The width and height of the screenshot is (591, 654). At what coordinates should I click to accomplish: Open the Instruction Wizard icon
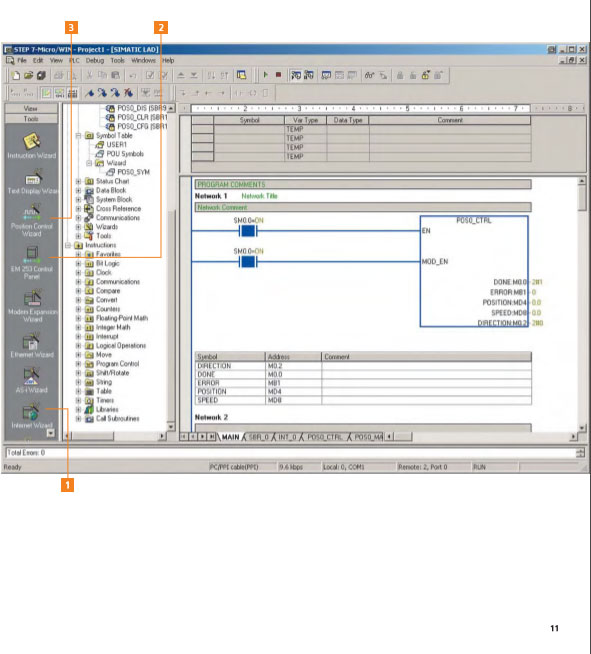(32, 141)
